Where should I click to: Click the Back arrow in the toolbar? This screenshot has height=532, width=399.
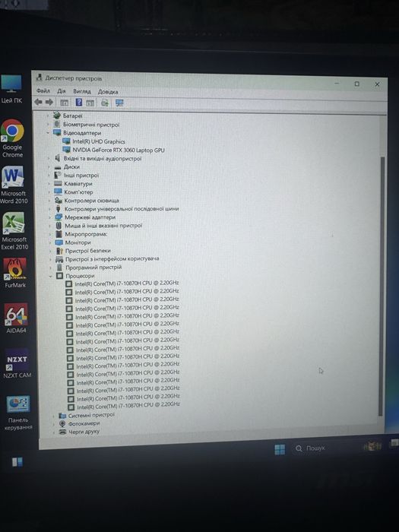38,102
